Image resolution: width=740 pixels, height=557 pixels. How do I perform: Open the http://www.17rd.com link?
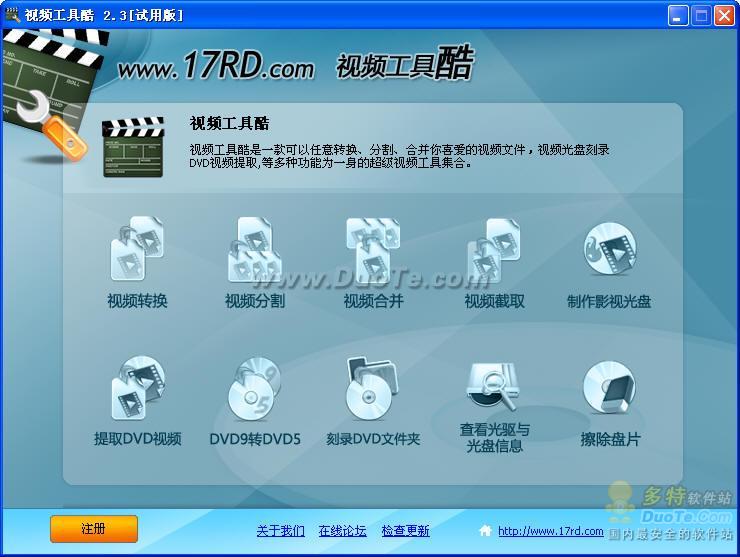coord(551,531)
